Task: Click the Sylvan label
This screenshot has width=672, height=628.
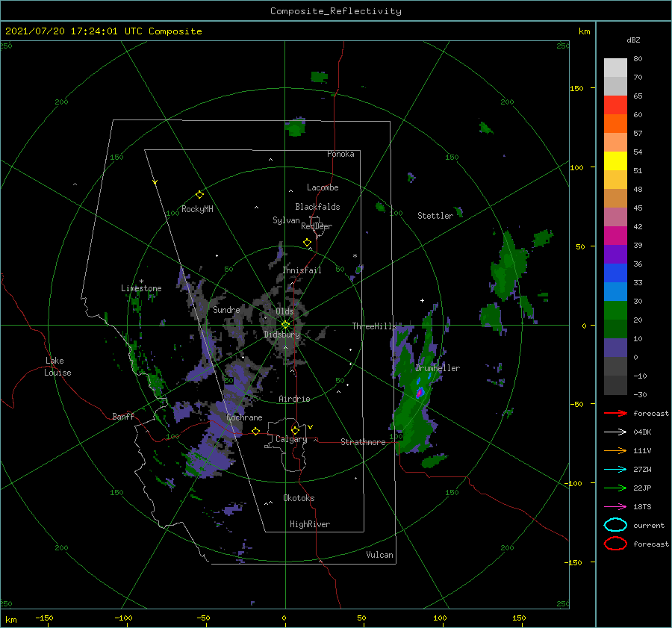Action: 286,220
